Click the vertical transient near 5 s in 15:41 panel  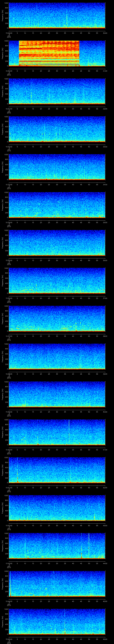point(18,470)
